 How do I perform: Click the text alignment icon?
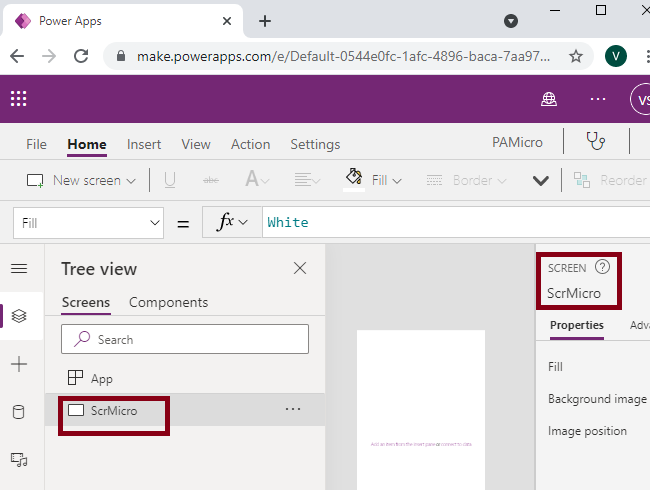(x=303, y=180)
